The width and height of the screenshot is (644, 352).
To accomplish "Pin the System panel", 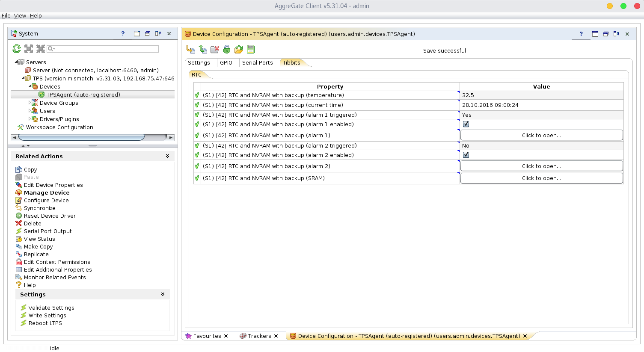I will (x=158, y=33).
